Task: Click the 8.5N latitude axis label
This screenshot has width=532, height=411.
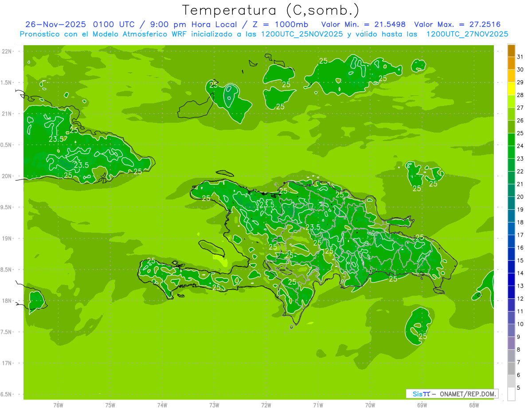Action: [6, 270]
